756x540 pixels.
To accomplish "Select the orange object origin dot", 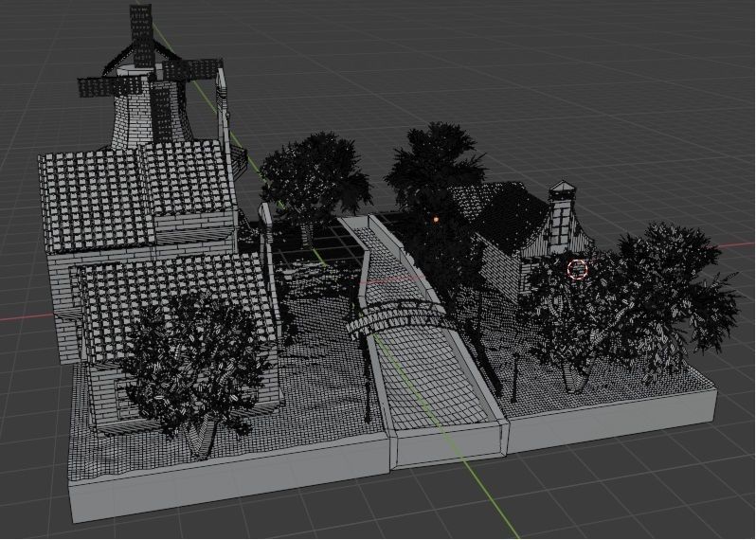I will (x=436, y=220).
